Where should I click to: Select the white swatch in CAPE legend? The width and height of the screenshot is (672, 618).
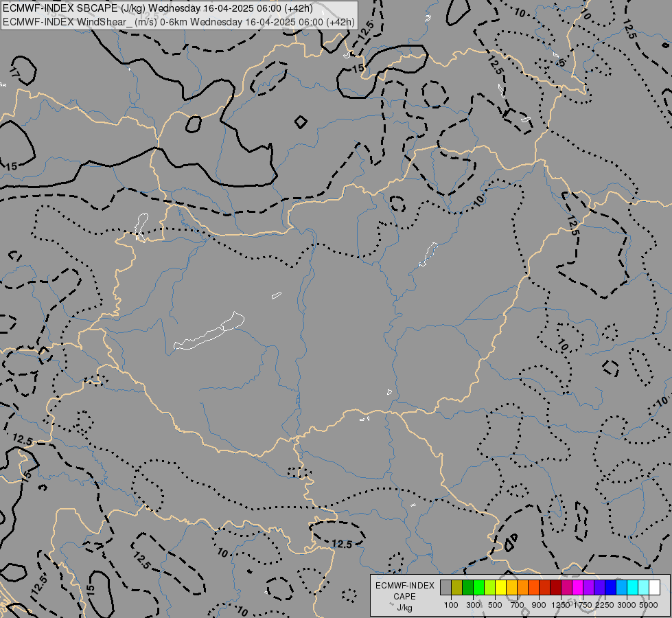654,587
